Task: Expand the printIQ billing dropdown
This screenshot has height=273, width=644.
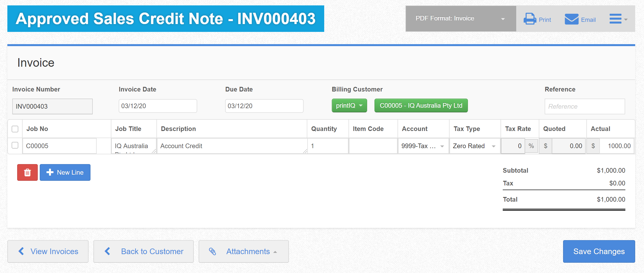Action: tap(349, 105)
